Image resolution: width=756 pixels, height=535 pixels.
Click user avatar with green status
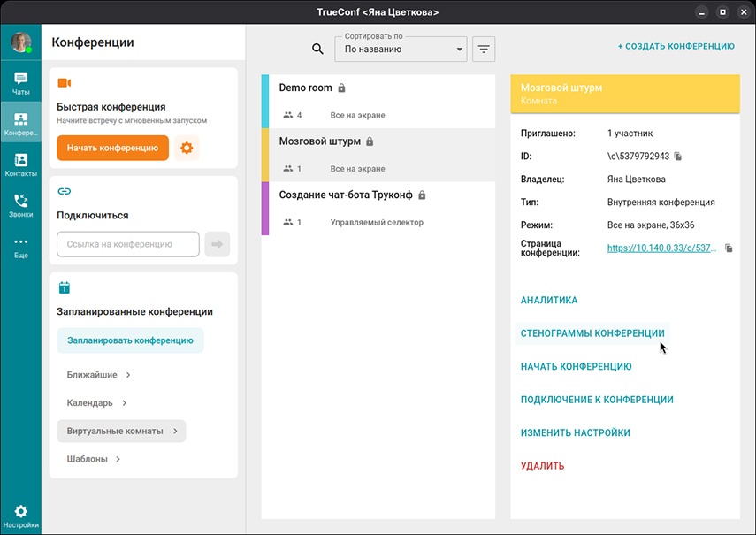coord(20,42)
